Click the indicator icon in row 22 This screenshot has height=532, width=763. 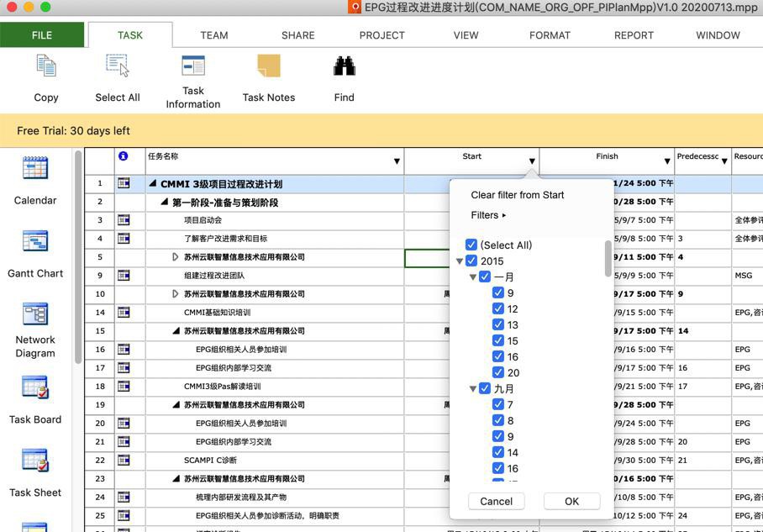click(124, 460)
